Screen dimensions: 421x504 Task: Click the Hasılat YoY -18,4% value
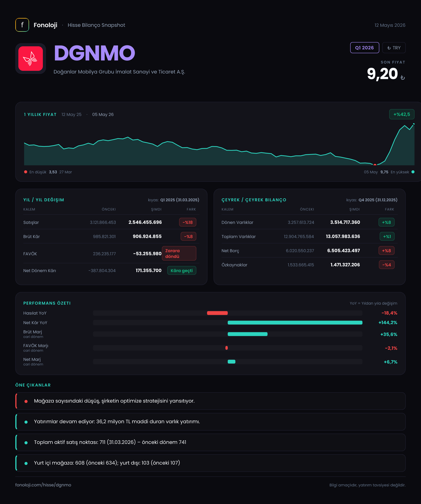(x=389, y=313)
